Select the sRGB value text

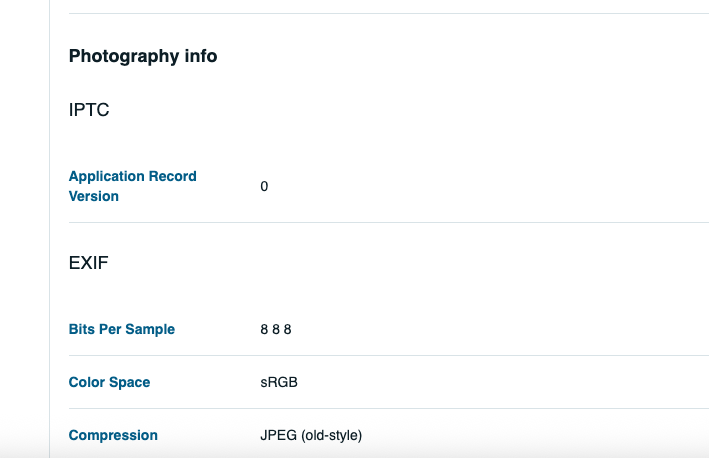279,382
